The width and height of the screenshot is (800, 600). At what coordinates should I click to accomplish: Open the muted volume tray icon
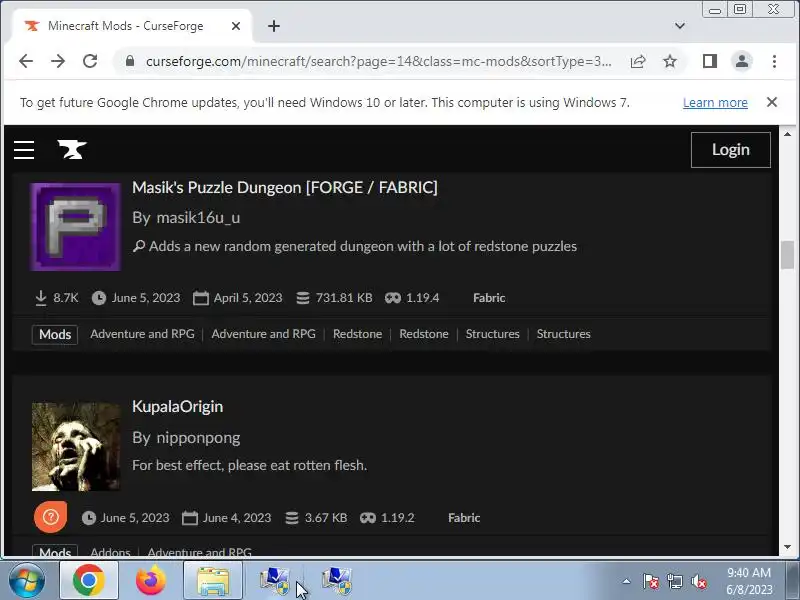coord(698,581)
